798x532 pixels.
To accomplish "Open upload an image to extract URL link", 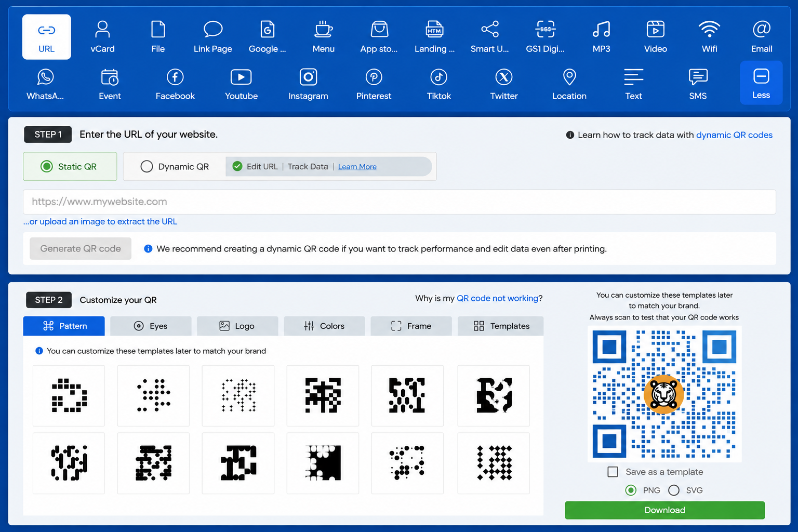I will (x=100, y=221).
